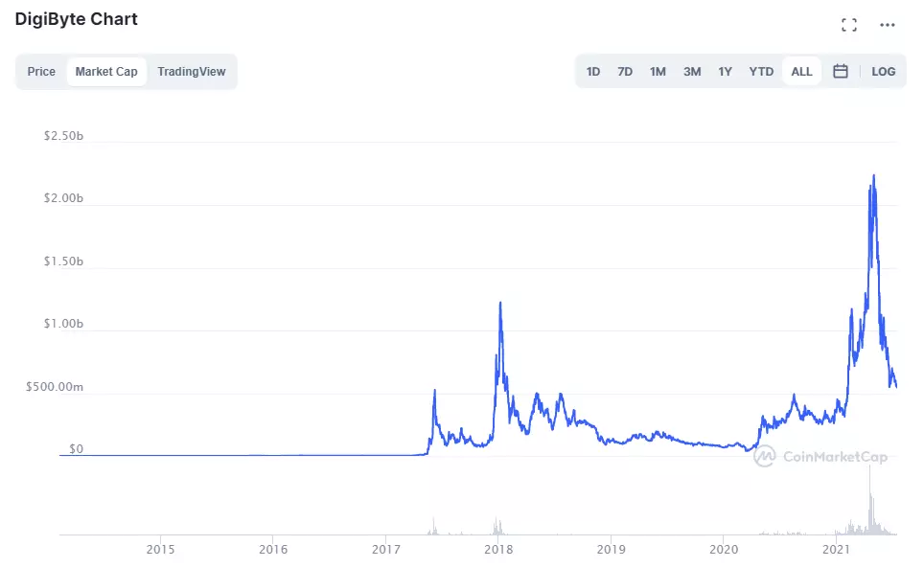
Task: Choose the 1M time range
Action: [x=658, y=71]
